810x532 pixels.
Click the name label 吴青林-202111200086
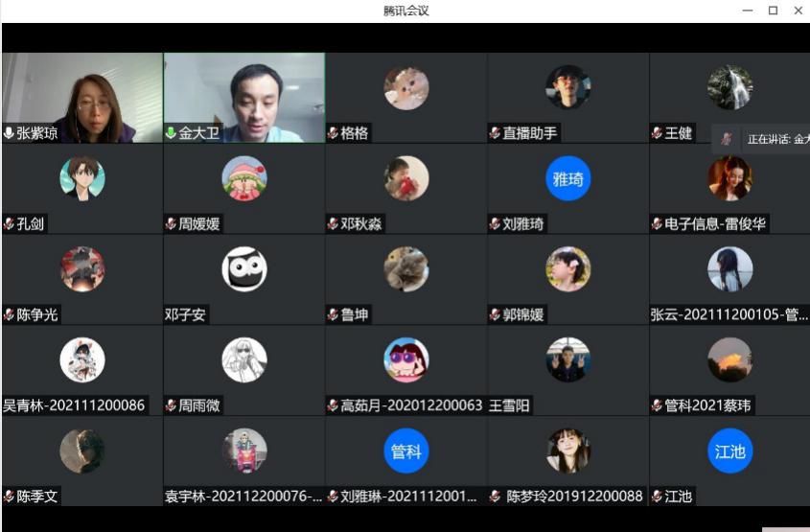point(74,405)
